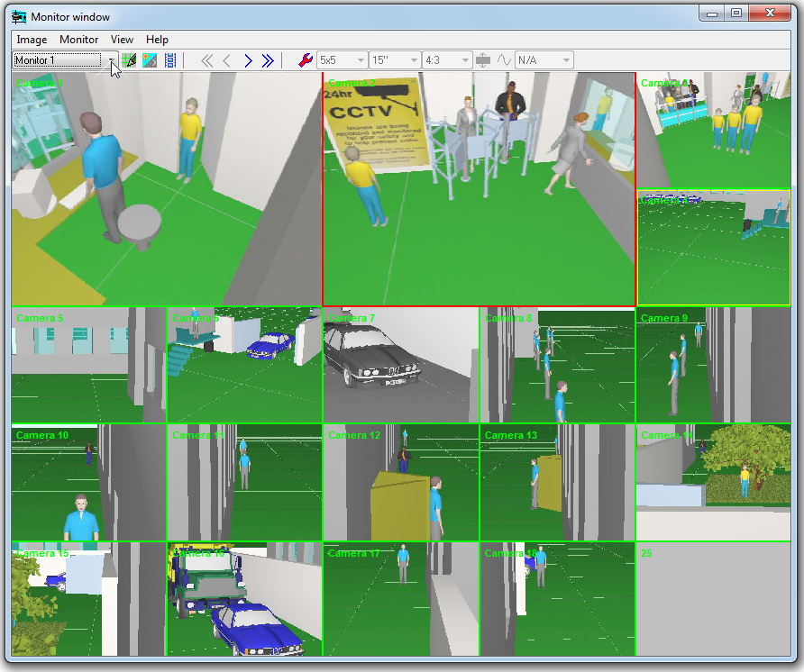Click the blue film strip icon
This screenshot has height=672, width=804.
click(169, 60)
